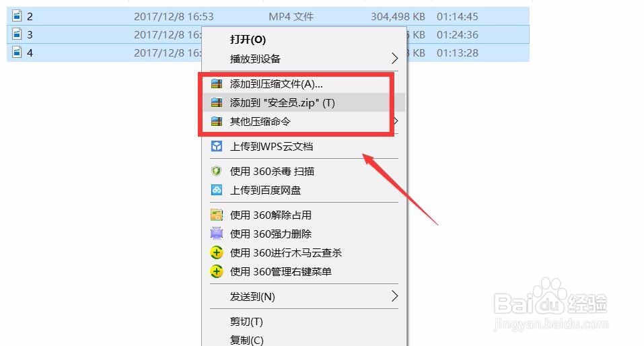The width and height of the screenshot is (644, 346).
Task: Expand the 播放到设备 submenu arrow
Action: pos(395,59)
